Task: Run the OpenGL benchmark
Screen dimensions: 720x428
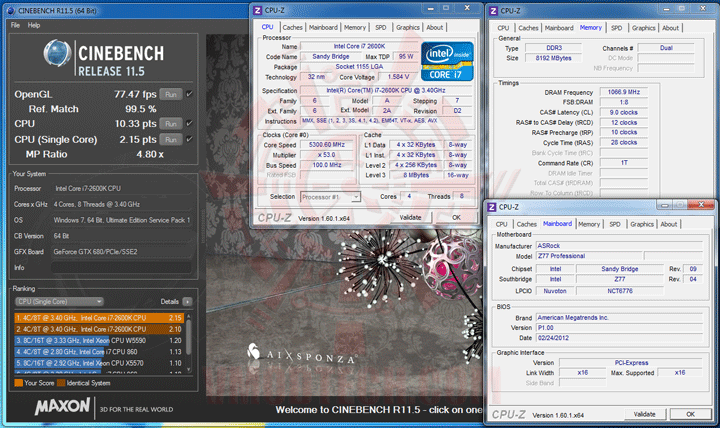Action: pyautogui.click(x=171, y=95)
